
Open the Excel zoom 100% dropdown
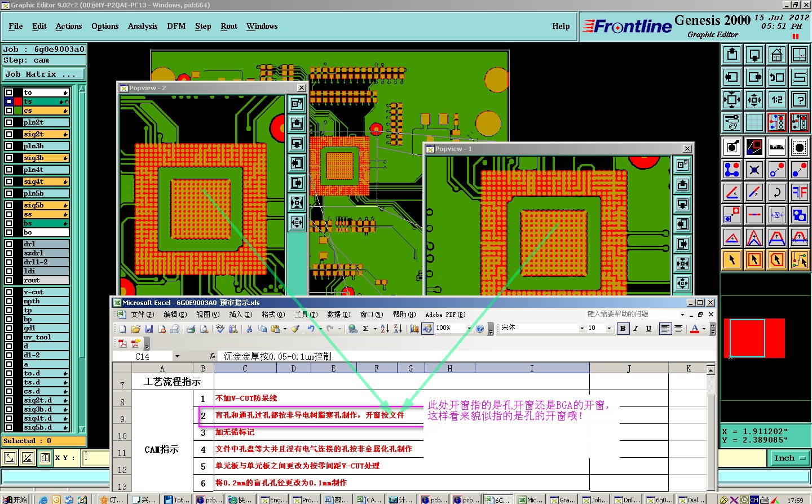(x=469, y=329)
